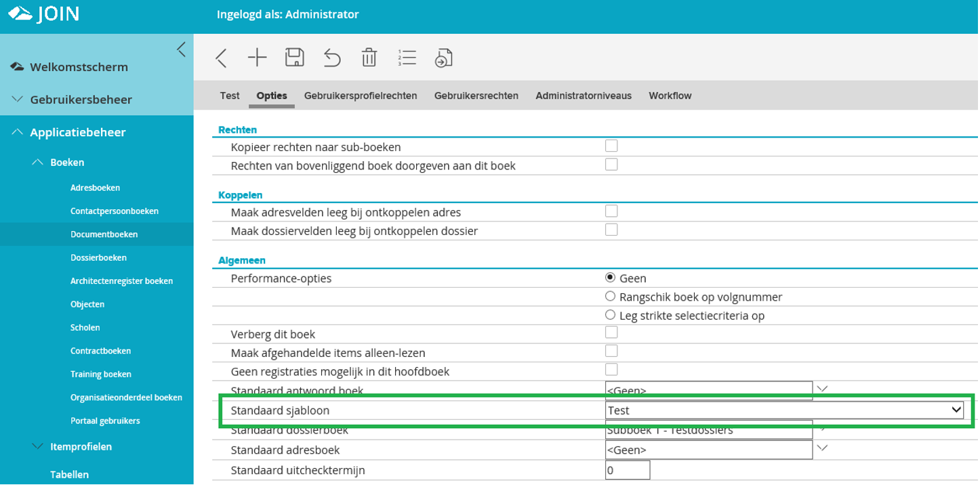Collapse the left navigation sidebar
Screen dimensions: 980x485
(181, 49)
